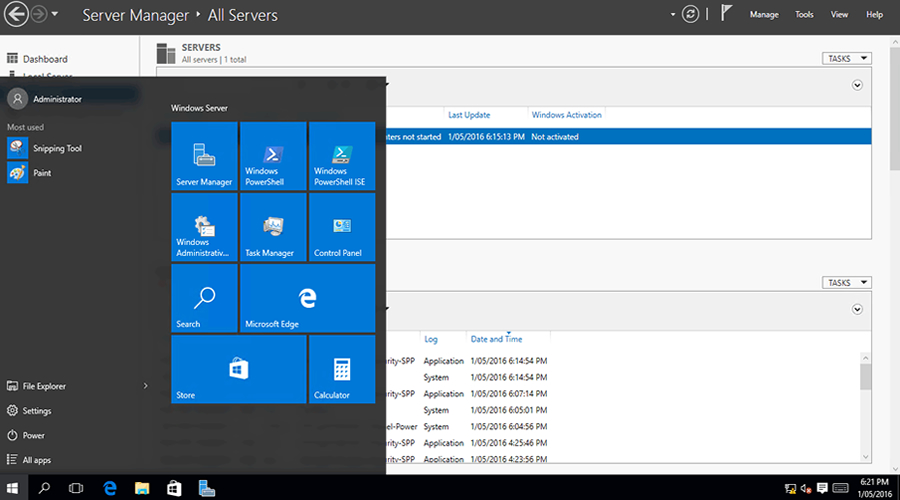Open File Explorer from Start menu

click(x=36, y=386)
